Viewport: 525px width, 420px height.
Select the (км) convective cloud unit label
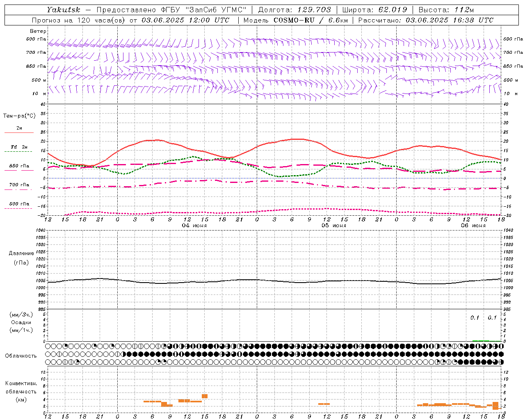[21, 400]
